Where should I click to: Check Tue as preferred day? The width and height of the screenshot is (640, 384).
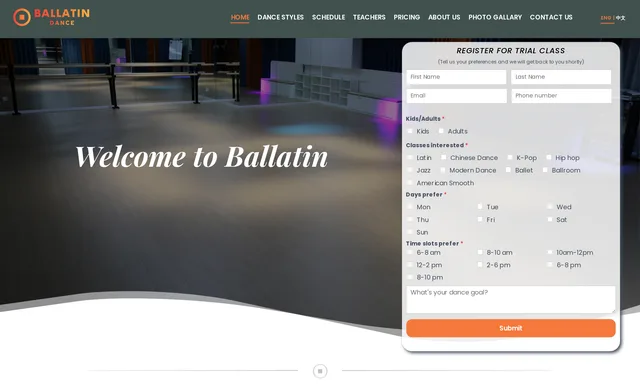point(480,207)
